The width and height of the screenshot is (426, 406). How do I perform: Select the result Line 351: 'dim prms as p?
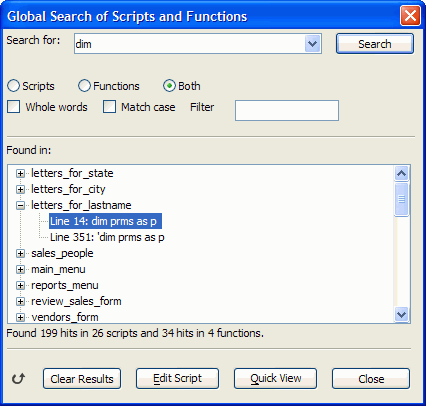coord(107,237)
